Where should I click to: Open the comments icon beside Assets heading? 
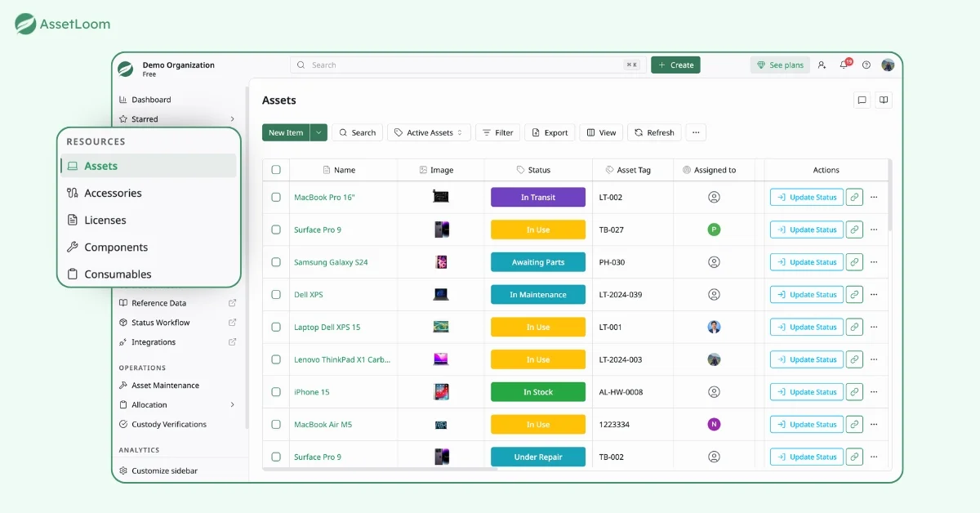tap(862, 100)
